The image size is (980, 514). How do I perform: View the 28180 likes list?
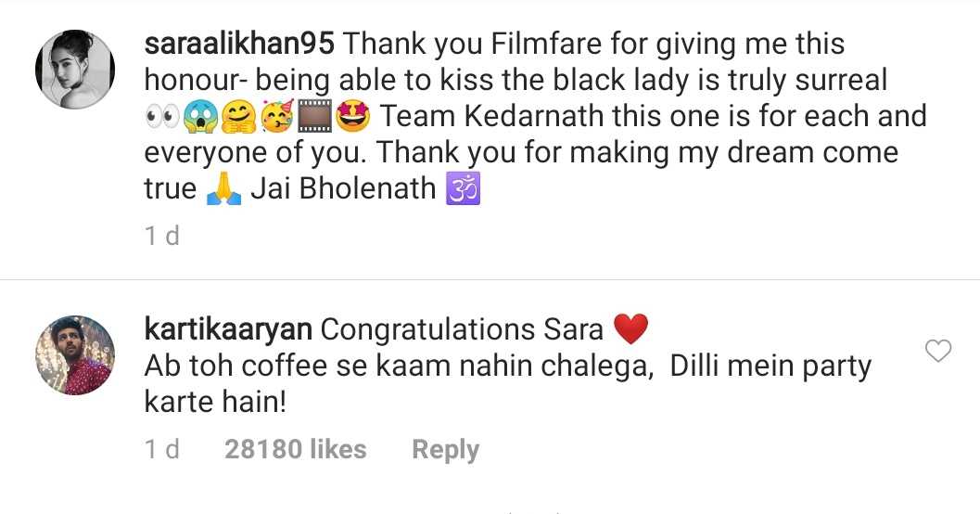tap(295, 449)
